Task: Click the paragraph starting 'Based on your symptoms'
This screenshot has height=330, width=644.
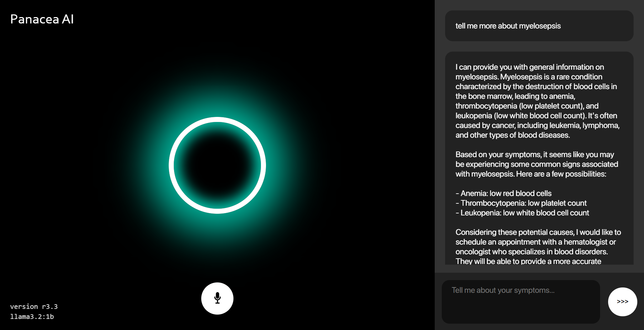Action: (537, 164)
